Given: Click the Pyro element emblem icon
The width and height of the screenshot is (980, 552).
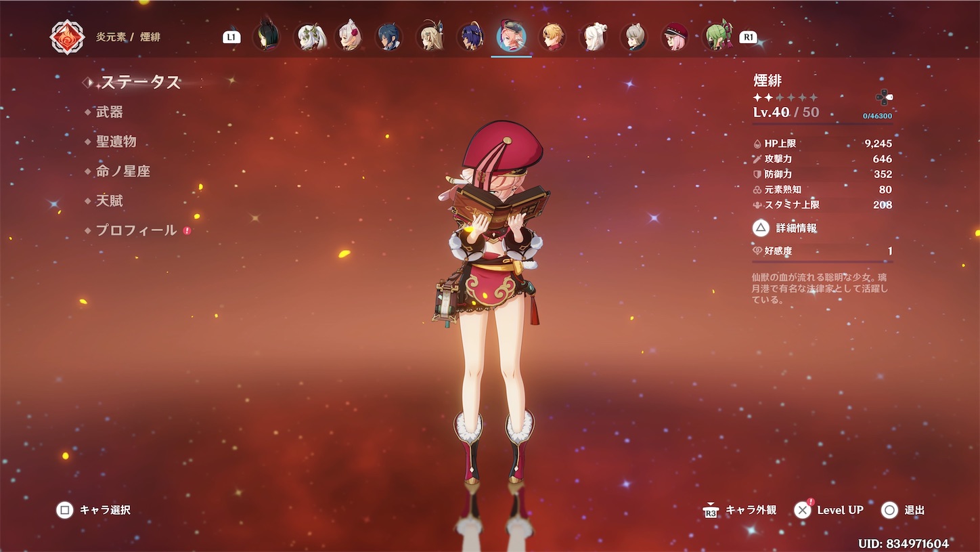Looking at the screenshot, I should coord(68,37).
